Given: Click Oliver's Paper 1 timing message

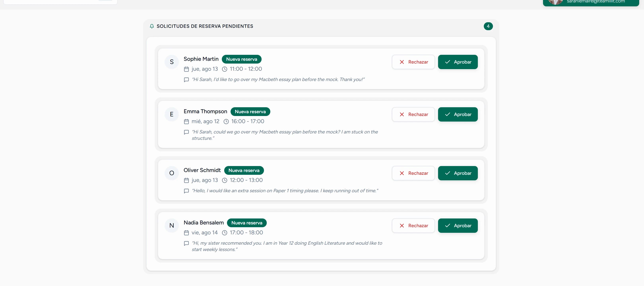Looking at the screenshot, I should tap(285, 191).
